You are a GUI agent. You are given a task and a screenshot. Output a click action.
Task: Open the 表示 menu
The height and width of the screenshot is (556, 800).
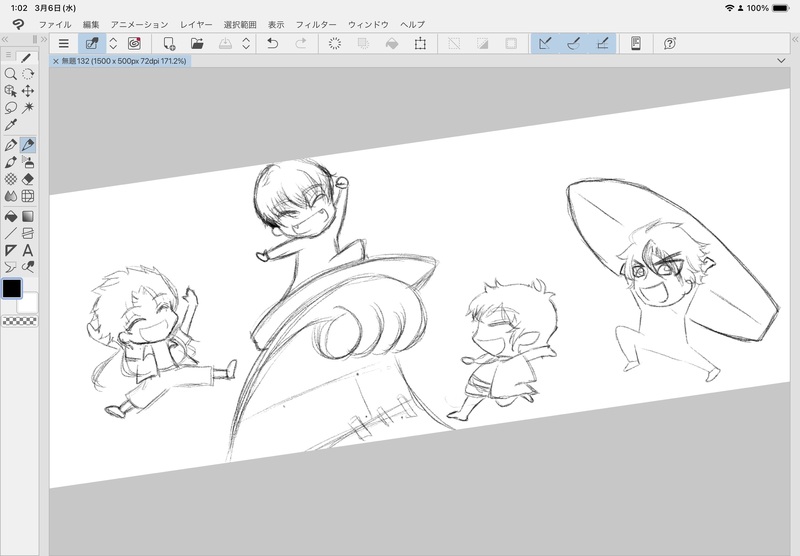pos(276,24)
